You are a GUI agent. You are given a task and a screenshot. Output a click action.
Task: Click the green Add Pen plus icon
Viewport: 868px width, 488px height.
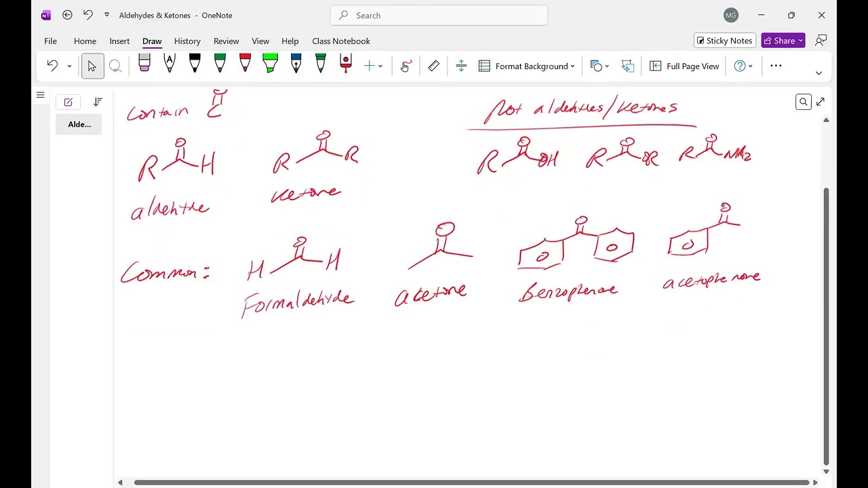pos(369,66)
